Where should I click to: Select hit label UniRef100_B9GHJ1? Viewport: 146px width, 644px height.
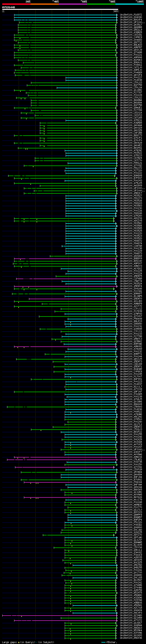pyautogui.click(x=131, y=63)
